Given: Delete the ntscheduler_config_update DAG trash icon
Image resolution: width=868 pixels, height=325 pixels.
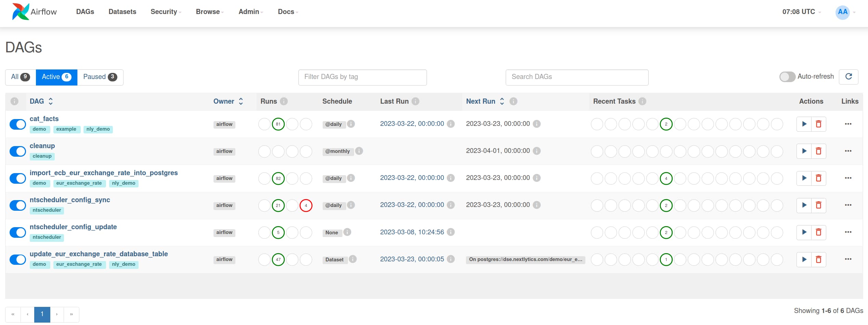Looking at the screenshot, I should coord(818,232).
